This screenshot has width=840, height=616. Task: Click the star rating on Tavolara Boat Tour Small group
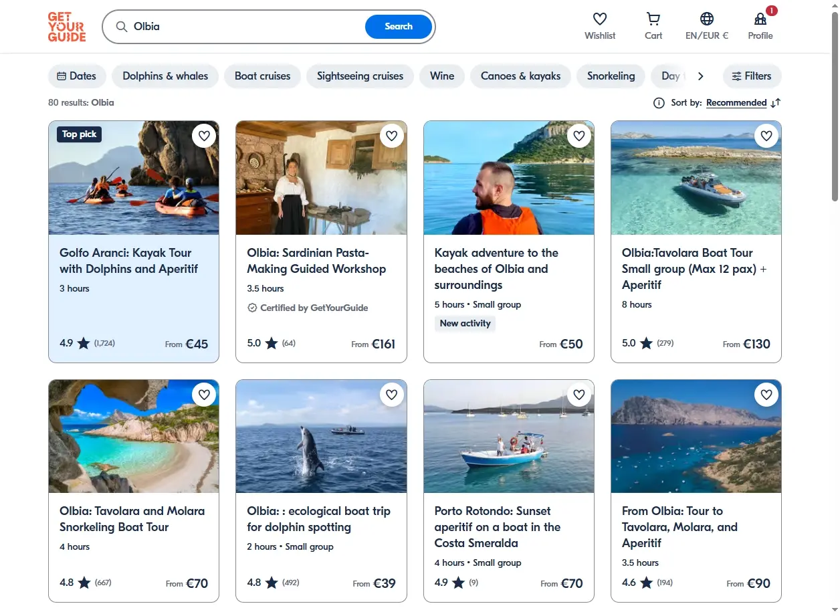(646, 344)
